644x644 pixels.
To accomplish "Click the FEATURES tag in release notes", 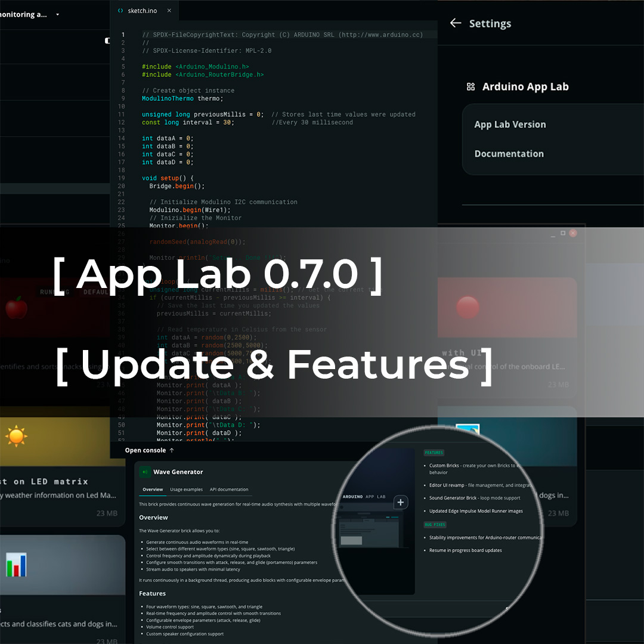I will [x=434, y=453].
